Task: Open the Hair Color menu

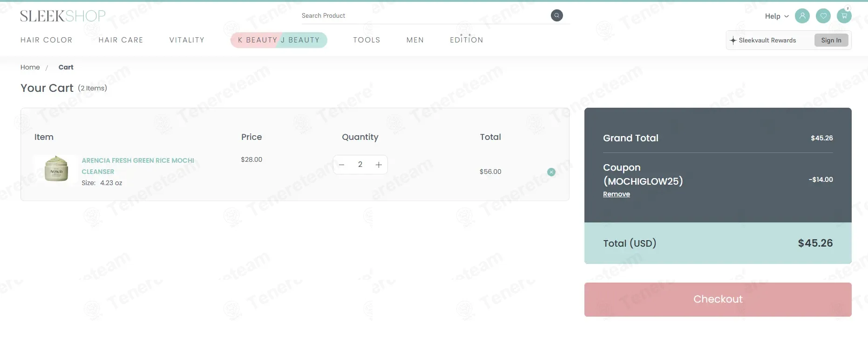Action: [47, 40]
